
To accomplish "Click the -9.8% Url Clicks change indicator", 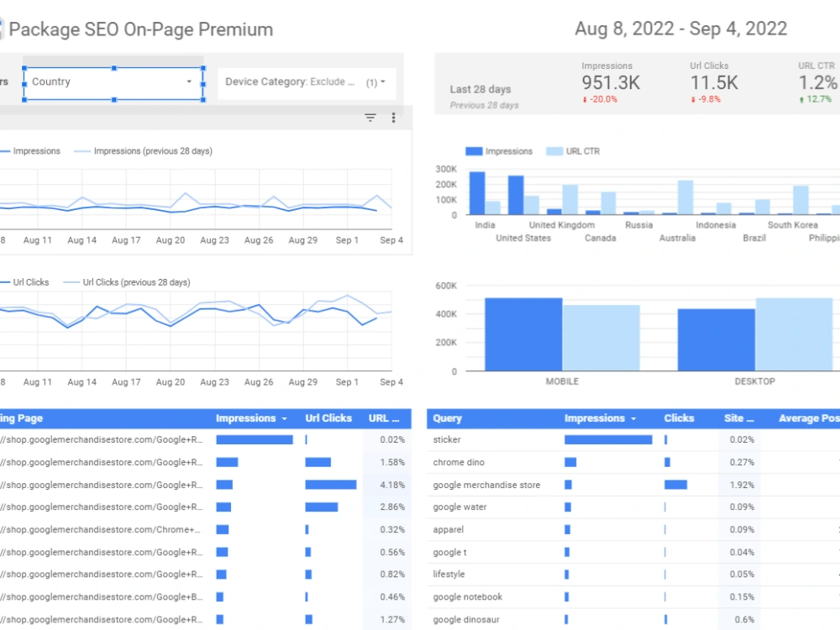I will 706,99.
